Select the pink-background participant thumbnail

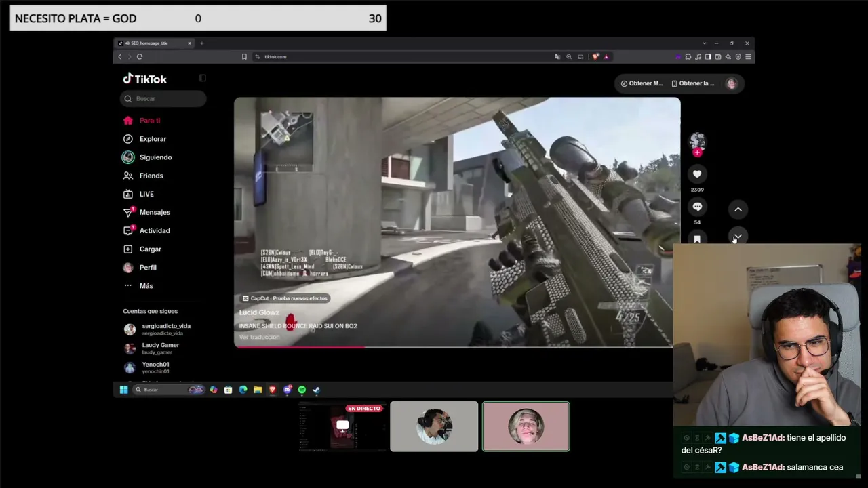click(526, 426)
